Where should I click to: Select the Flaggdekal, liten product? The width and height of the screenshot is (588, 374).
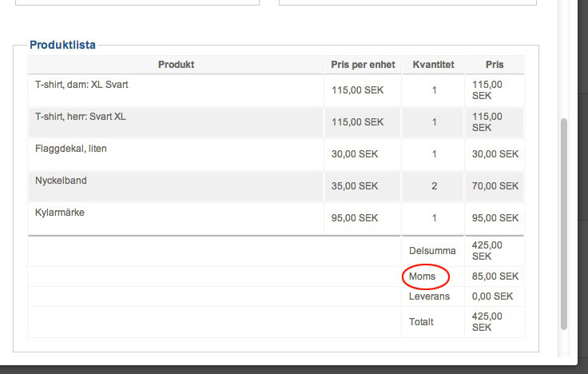(70, 149)
